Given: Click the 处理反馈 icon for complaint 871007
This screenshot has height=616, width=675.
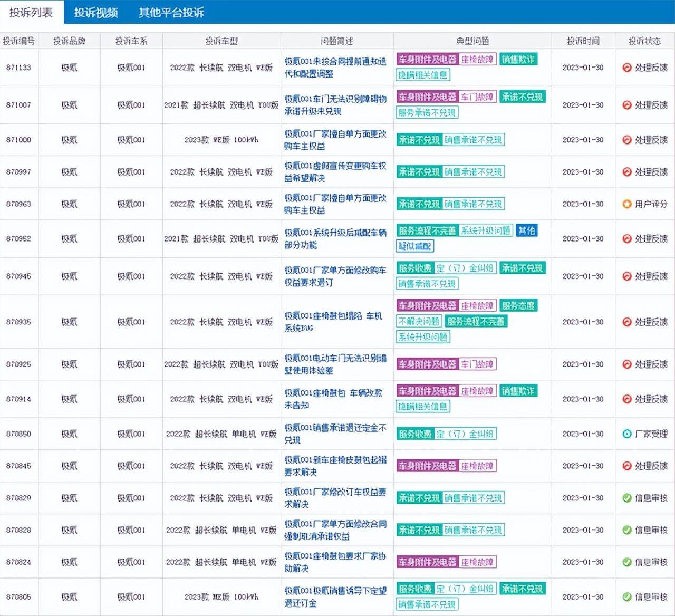Looking at the screenshot, I should coord(626,105).
